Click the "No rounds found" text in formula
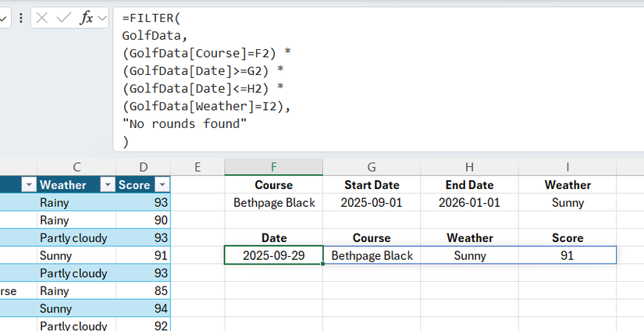Image resolution: width=644 pixels, height=331 pixels. pyautogui.click(x=184, y=123)
